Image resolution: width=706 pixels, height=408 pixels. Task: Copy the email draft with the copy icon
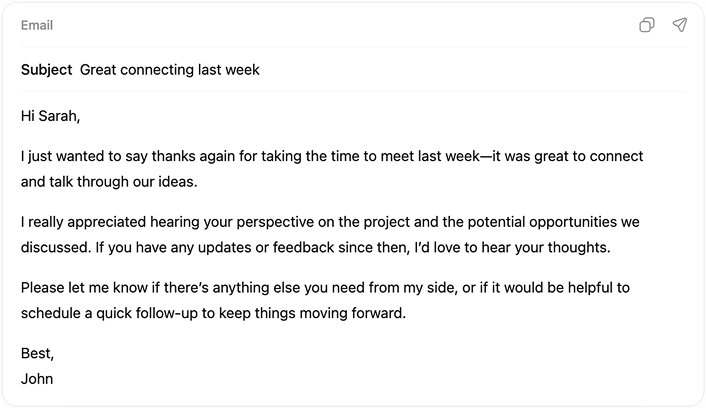click(x=647, y=25)
